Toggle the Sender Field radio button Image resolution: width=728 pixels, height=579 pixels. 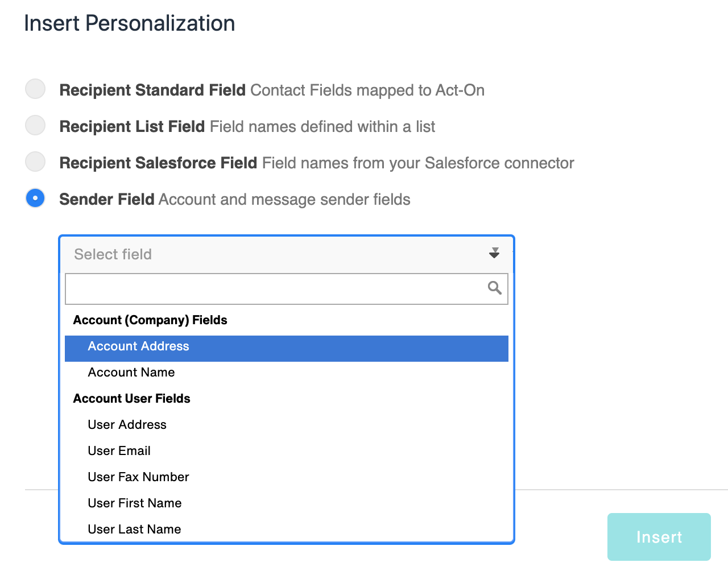point(35,198)
